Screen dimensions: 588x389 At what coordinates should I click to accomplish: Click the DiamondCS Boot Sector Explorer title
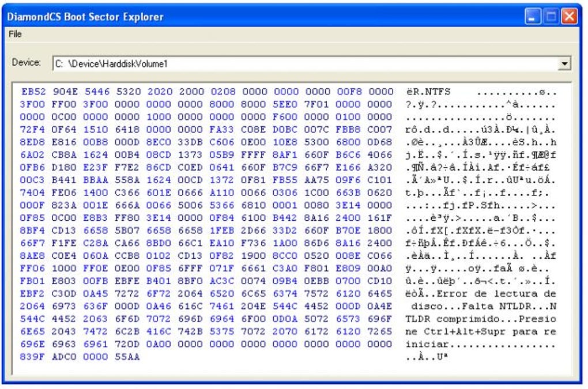pos(85,17)
